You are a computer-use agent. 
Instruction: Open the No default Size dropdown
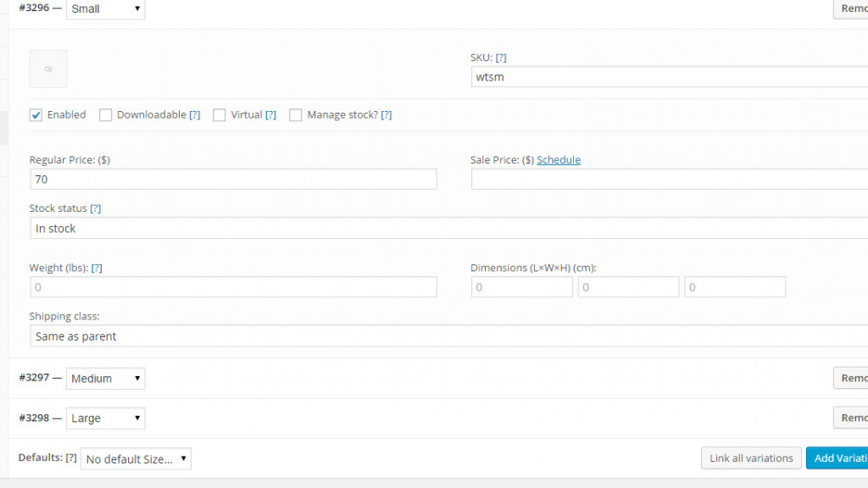(x=136, y=458)
